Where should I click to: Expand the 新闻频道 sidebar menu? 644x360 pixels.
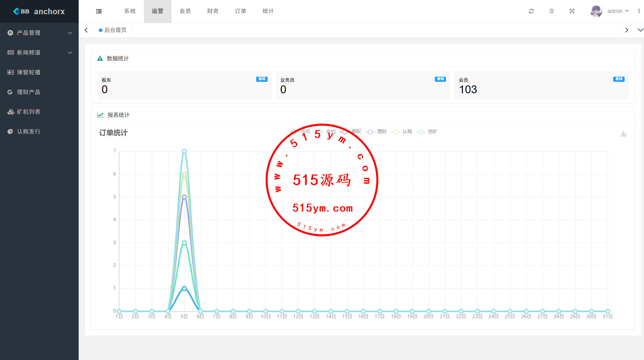tap(40, 53)
